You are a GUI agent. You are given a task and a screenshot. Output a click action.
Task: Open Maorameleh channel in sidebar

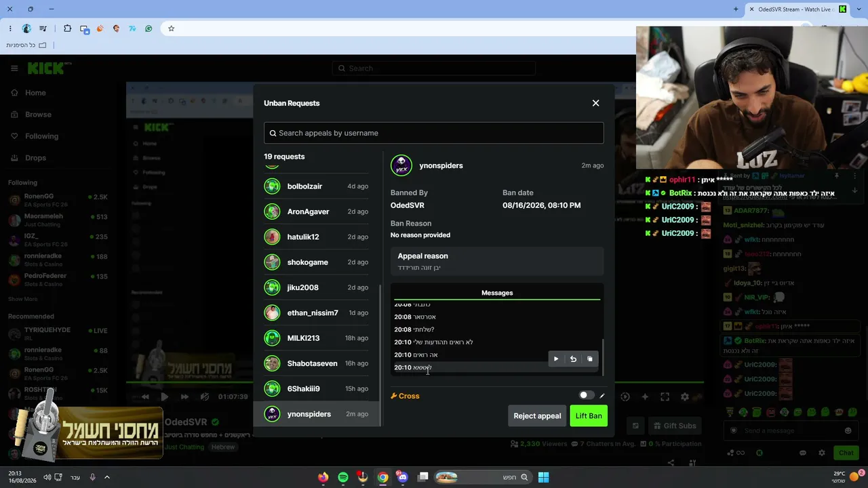[58, 220]
